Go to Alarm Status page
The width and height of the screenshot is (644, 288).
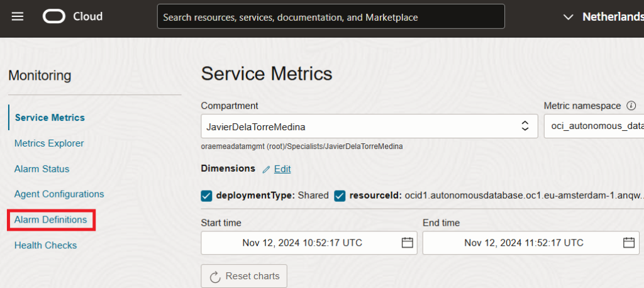pos(42,169)
